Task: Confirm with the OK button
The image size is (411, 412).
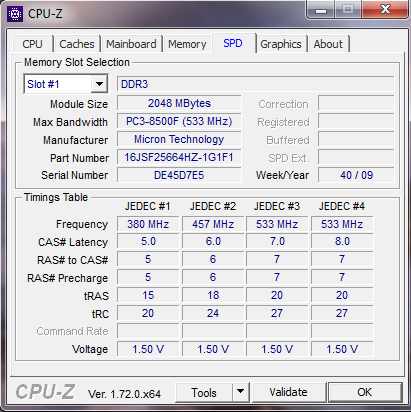Action: 365,392
